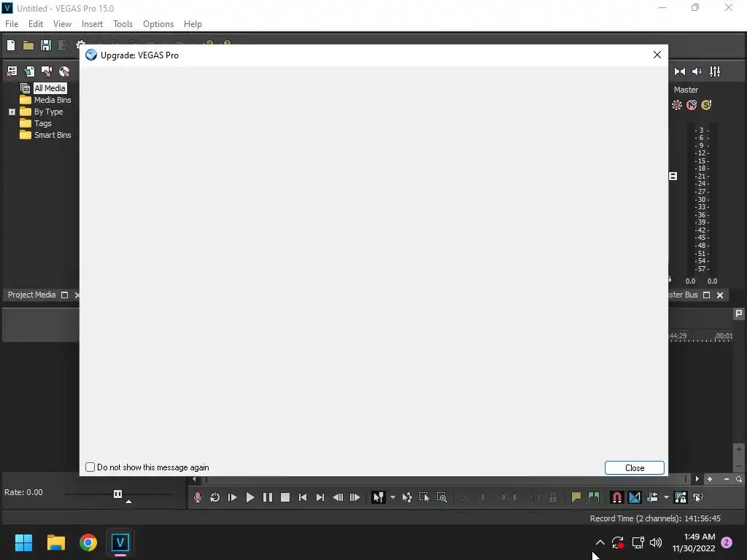The height and width of the screenshot is (560, 747).
Task: Click the Record microphone button
Action: (197, 497)
